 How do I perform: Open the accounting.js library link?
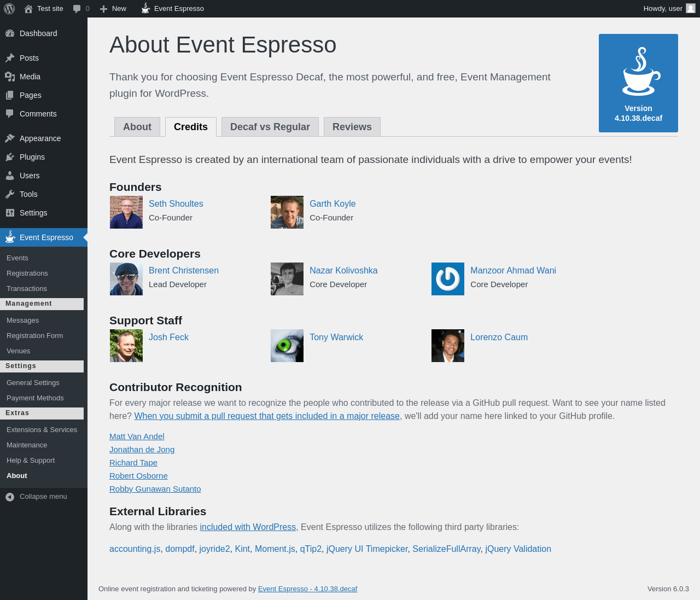click(135, 549)
